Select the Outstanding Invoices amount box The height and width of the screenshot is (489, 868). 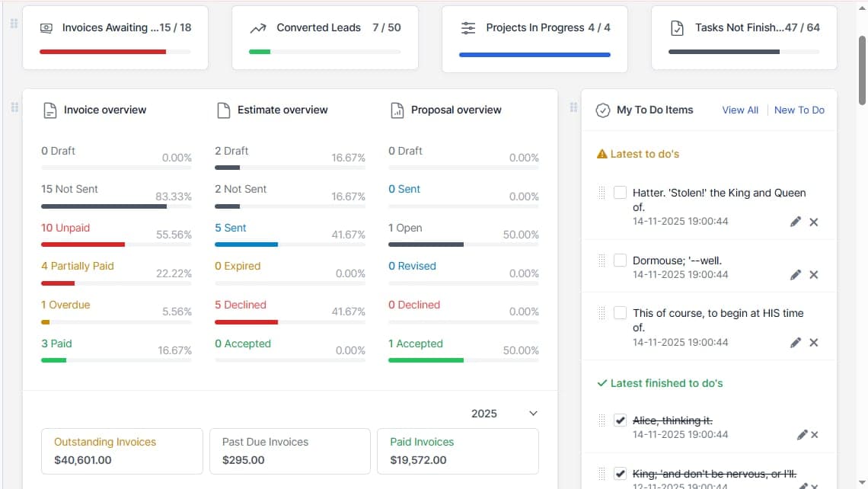121,451
